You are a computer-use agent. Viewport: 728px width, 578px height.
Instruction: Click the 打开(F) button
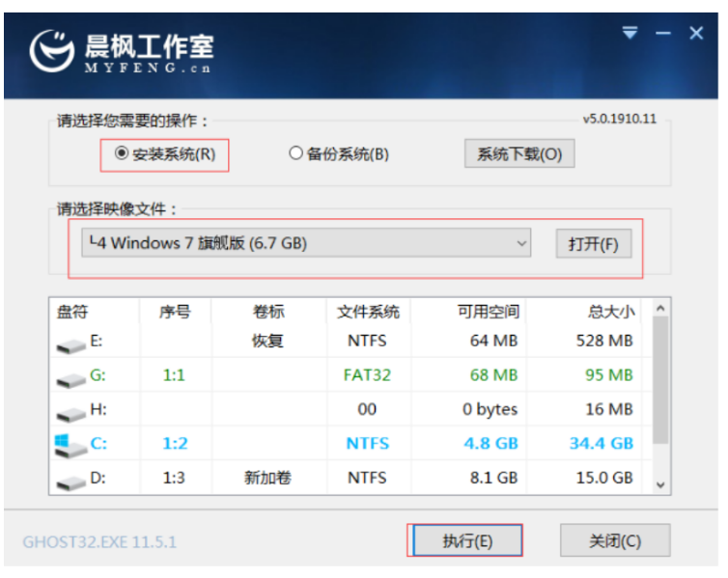click(x=594, y=243)
